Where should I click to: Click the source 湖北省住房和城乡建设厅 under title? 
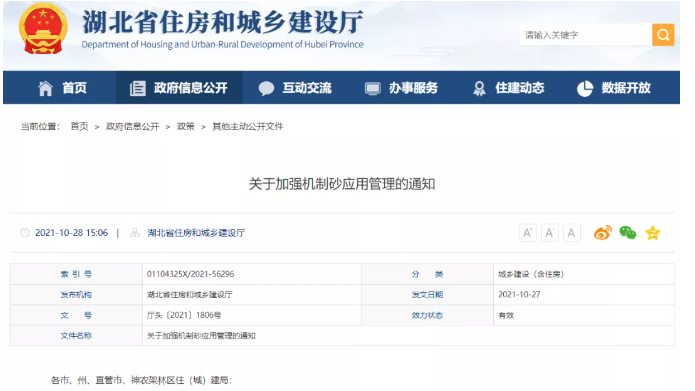[196, 233]
